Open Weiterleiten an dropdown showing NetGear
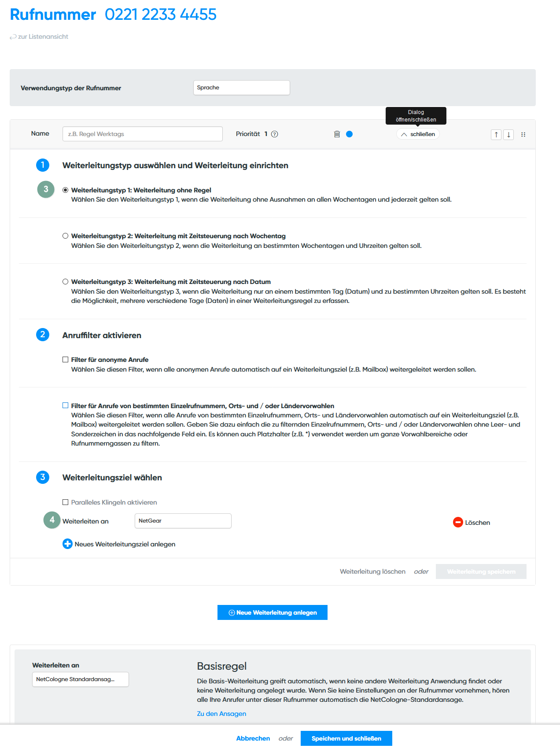The height and width of the screenshot is (752, 560). pyautogui.click(x=183, y=521)
